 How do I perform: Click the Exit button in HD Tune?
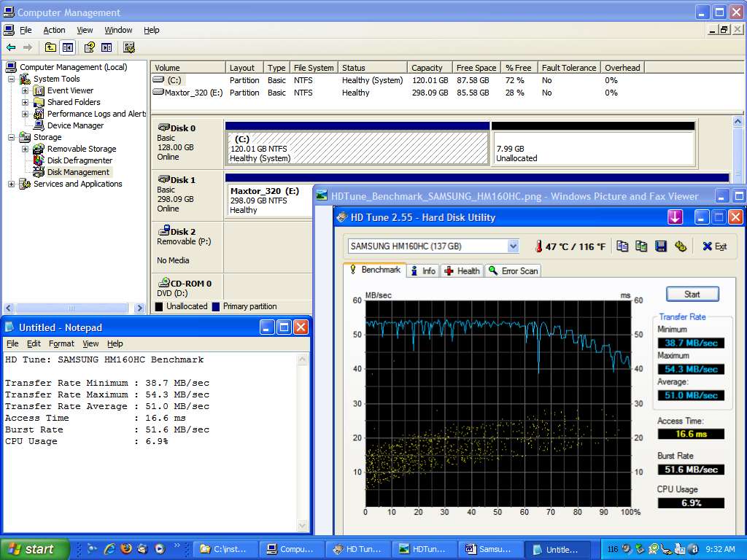[x=715, y=246]
